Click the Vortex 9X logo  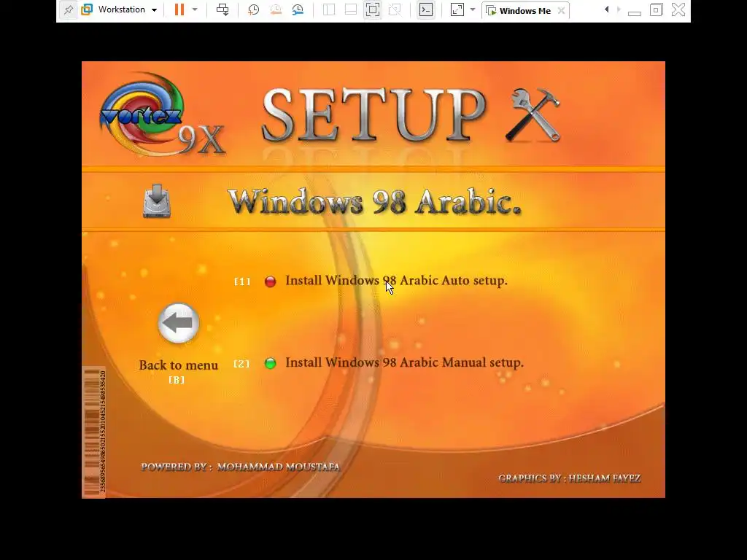point(162,115)
